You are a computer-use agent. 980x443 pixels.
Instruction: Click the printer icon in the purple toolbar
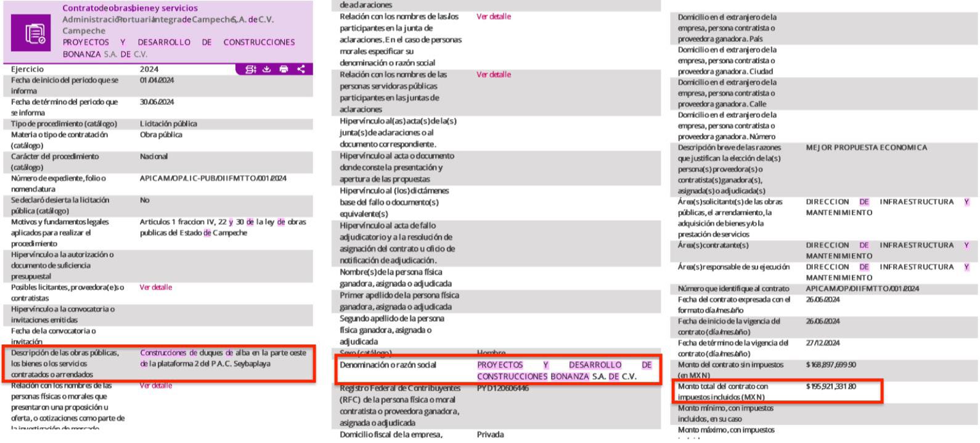pos(284,69)
